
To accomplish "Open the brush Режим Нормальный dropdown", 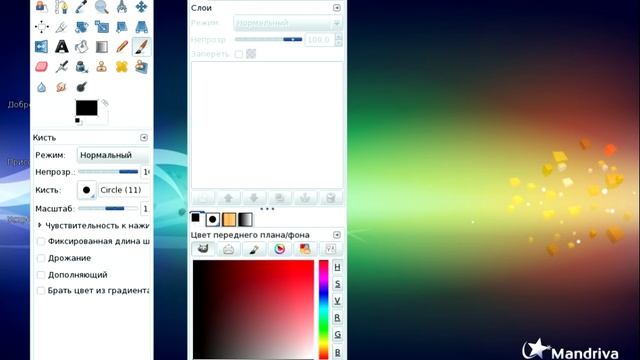I will [x=113, y=155].
